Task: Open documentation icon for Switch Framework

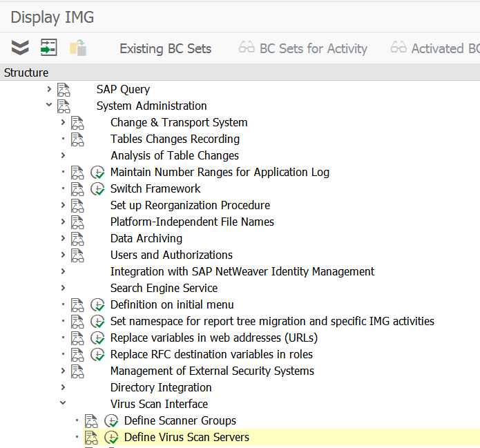Action: pos(77,189)
